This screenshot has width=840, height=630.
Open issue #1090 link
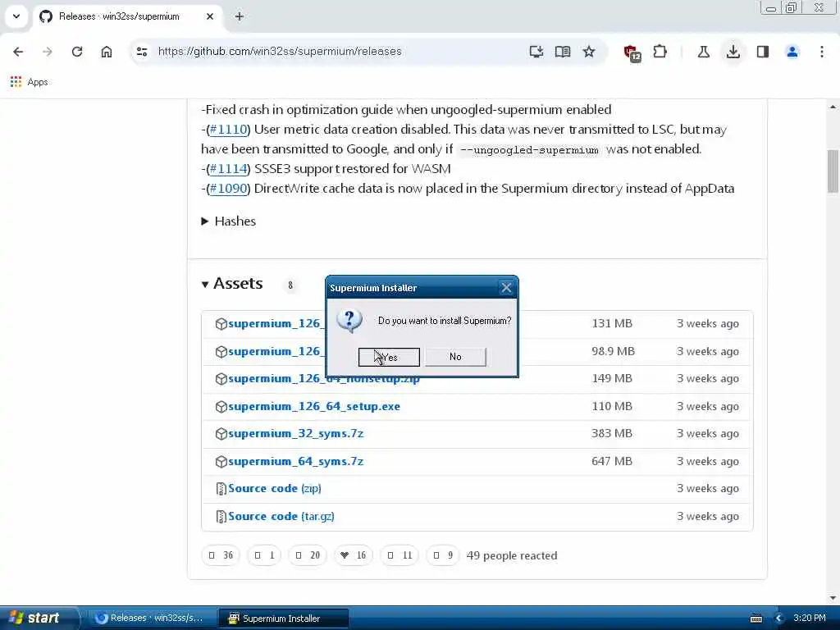[x=228, y=189]
